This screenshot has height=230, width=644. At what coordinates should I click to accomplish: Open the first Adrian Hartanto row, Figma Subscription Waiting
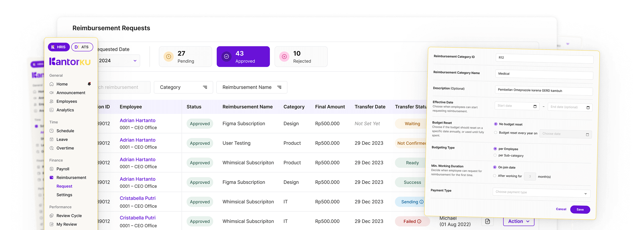point(261,124)
